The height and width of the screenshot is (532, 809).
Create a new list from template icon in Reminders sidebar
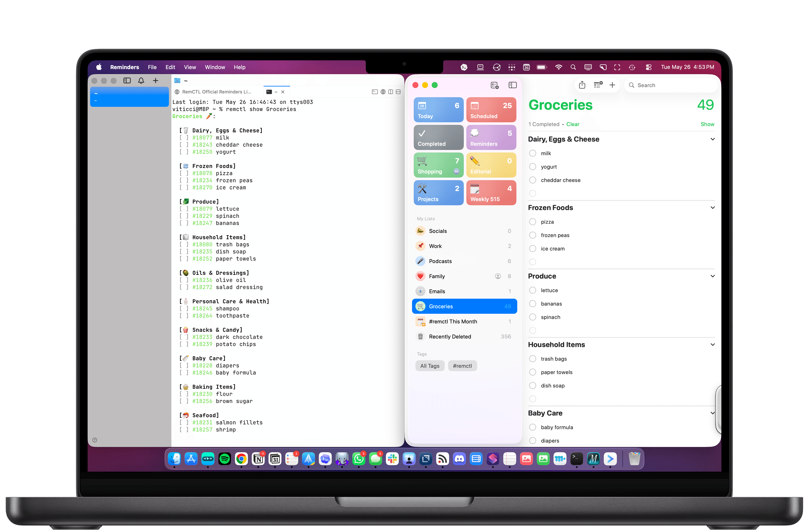pyautogui.click(x=495, y=85)
